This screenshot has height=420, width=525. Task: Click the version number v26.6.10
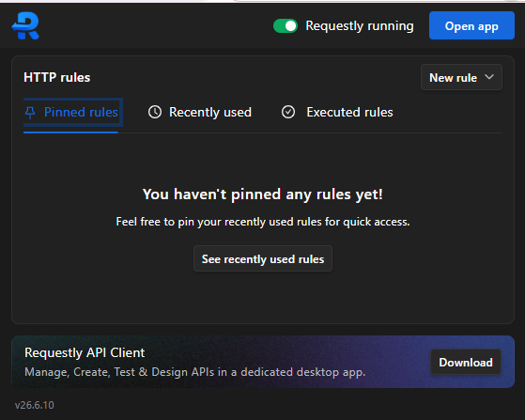click(35, 405)
